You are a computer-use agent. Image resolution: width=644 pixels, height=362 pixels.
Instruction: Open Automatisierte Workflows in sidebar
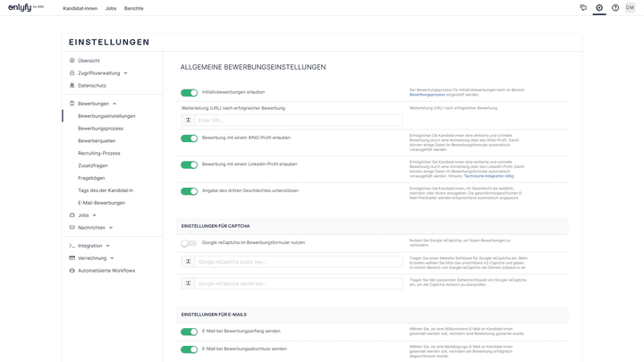106,270
